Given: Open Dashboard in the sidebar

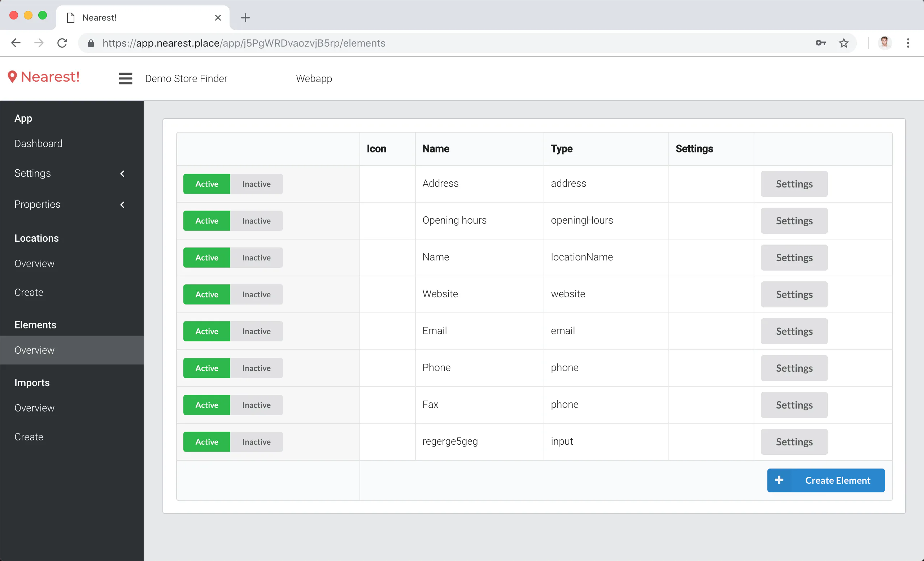Looking at the screenshot, I should click(x=39, y=143).
